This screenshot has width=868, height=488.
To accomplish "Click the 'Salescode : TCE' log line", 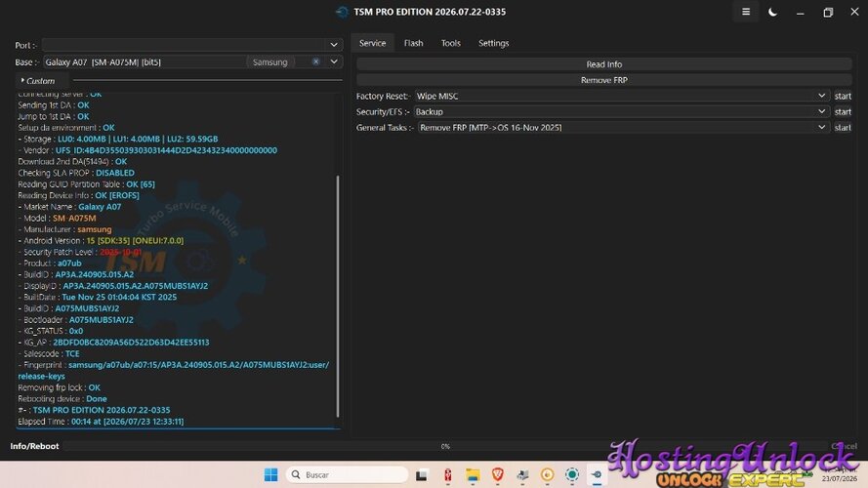I will (49, 353).
